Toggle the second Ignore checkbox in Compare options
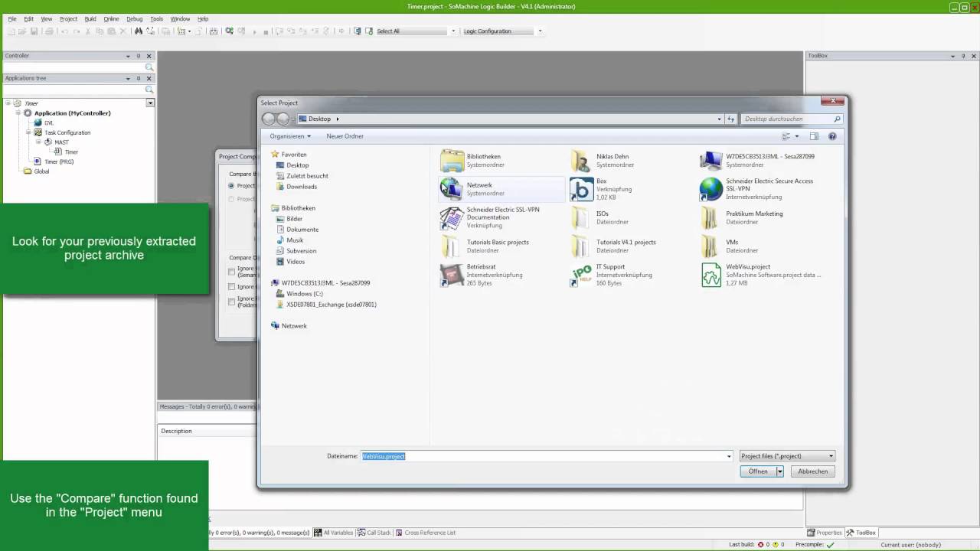This screenshot has width=980, height=551. point(232,287)
